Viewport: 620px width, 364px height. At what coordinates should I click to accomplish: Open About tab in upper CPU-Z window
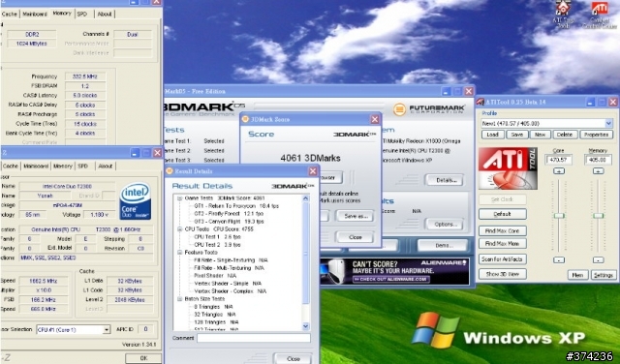(105, 14)
